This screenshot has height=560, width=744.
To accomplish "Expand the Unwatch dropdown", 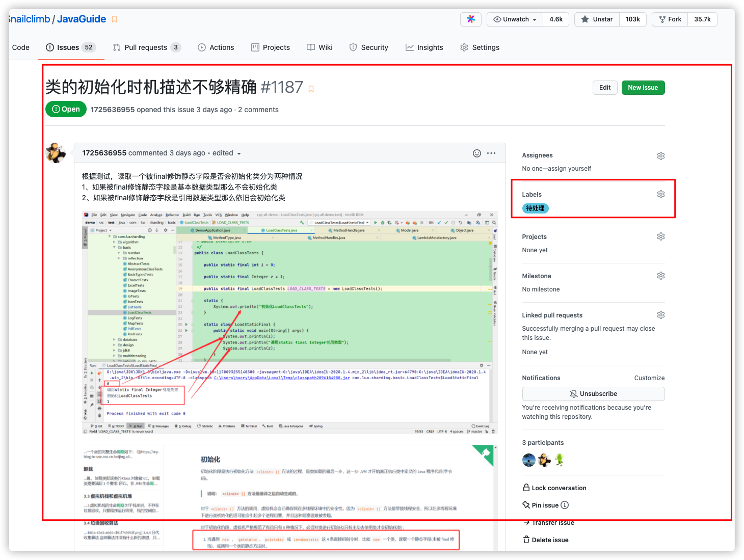I will (515, 19).
